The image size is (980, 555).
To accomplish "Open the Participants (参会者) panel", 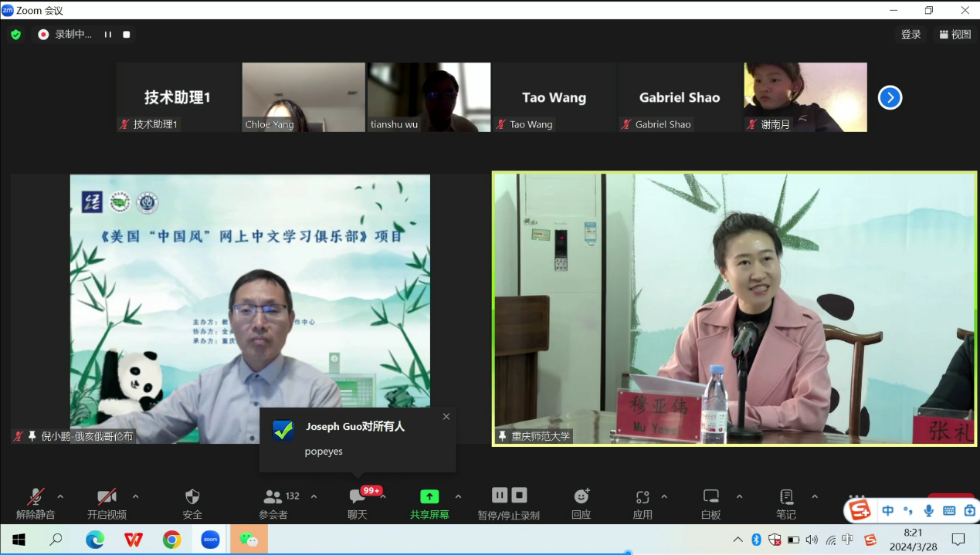I will tap(274, 497).
